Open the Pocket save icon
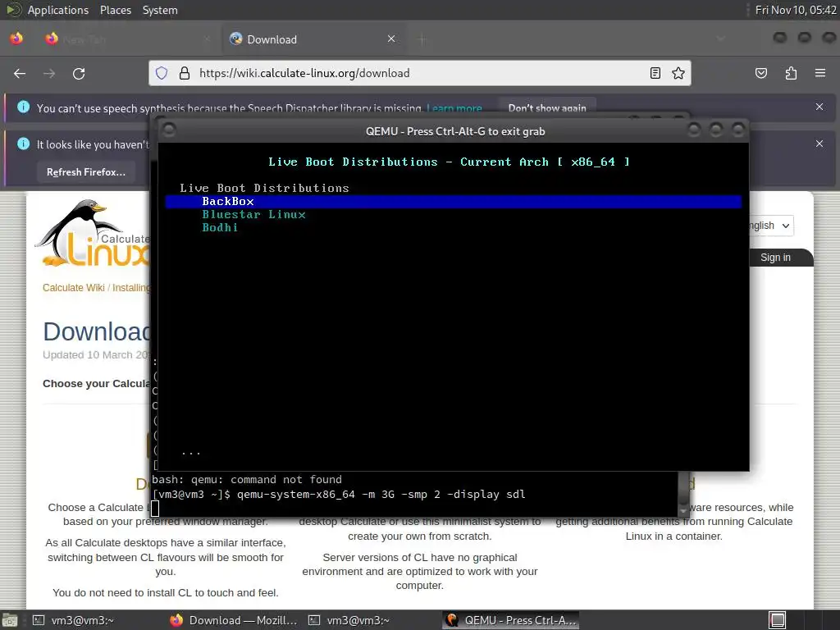This screenshot has height=630, width=840. pos(761,73)
